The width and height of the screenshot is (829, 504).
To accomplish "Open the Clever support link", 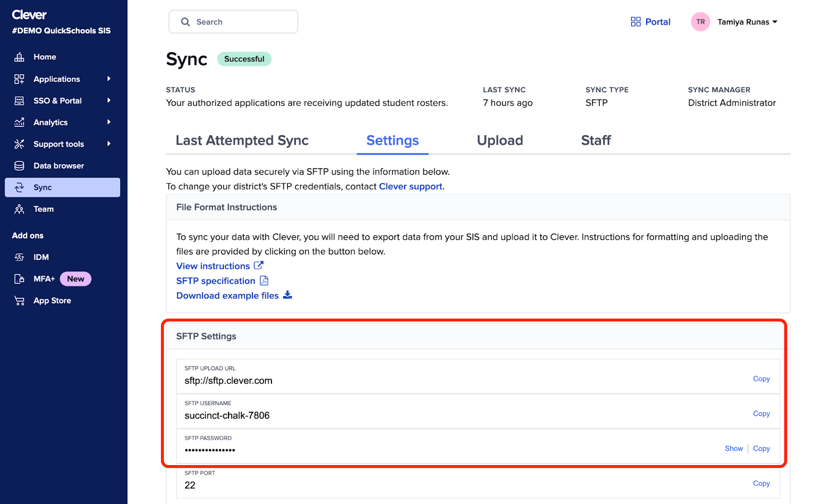I will point(411,186).
